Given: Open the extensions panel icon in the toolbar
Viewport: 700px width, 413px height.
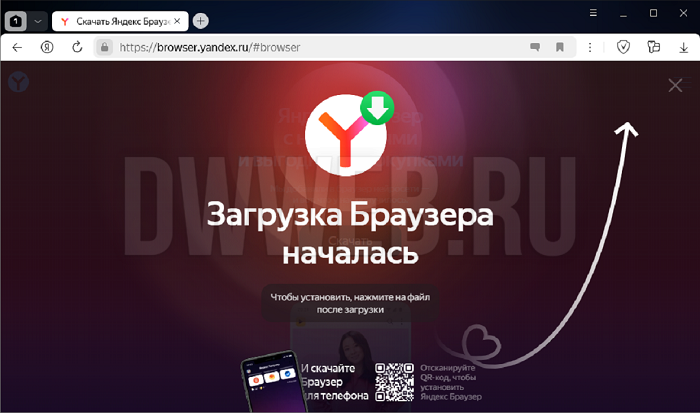Looking at the screenshot, I should (x=654, y=47).
